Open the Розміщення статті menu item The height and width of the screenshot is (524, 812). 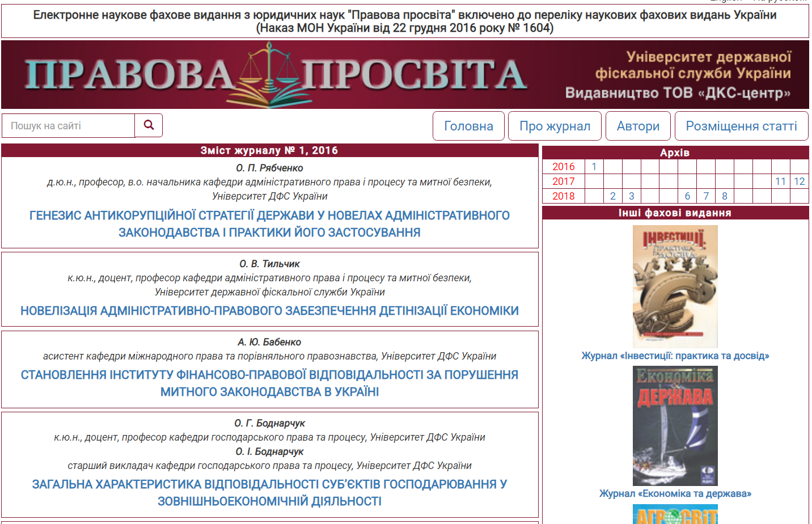pyautogui.click(x=741, y=126)
